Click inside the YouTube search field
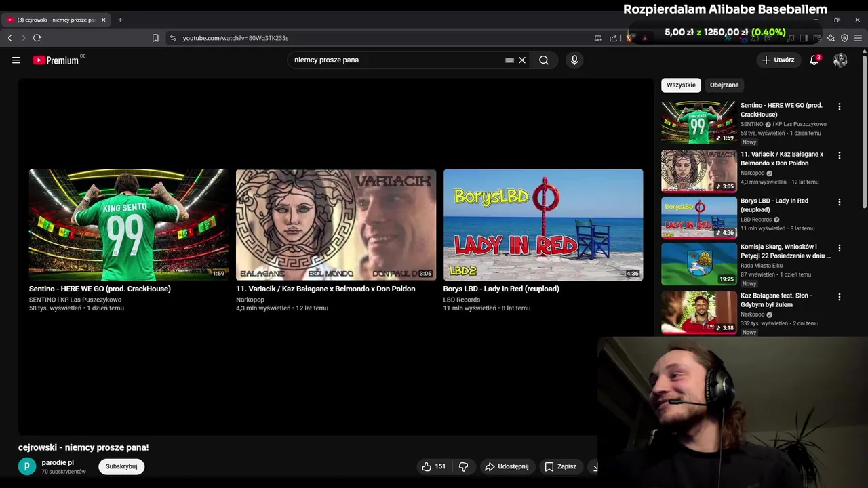The width and height of the screenshot is (868, 488). click(397, 60)
